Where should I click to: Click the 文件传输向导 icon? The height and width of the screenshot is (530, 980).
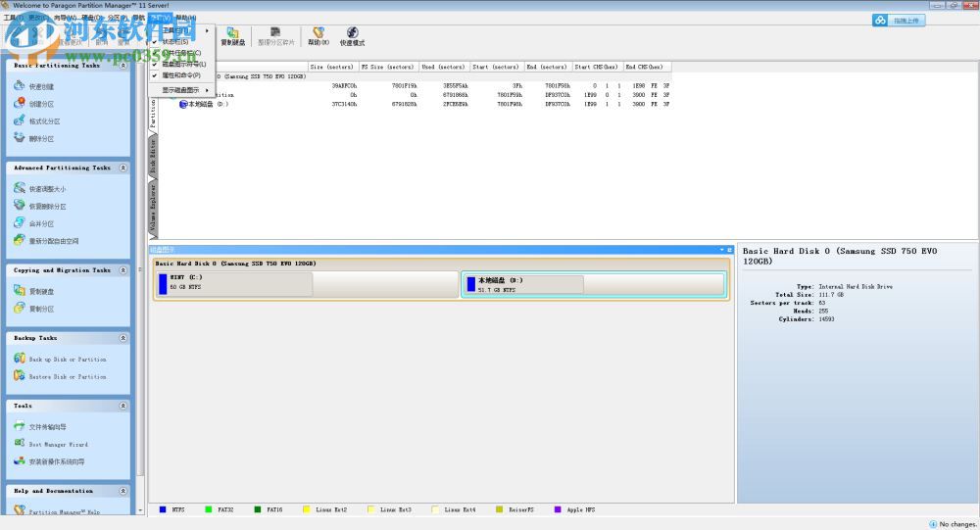(20, 425)
